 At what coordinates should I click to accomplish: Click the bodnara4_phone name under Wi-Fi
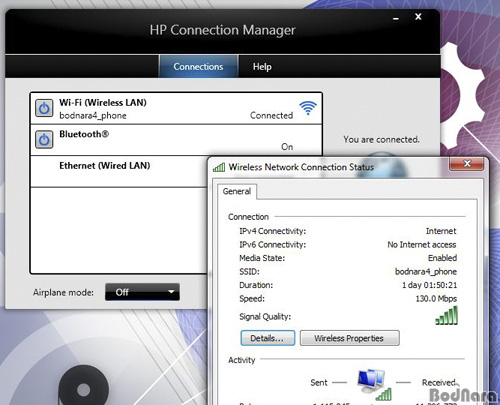[93, 116]
